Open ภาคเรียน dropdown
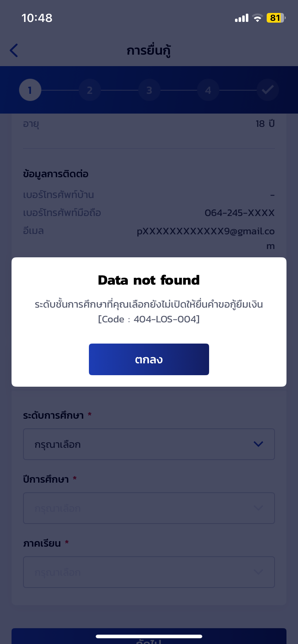This screenshot has height=644, width=298. point(149,572)
